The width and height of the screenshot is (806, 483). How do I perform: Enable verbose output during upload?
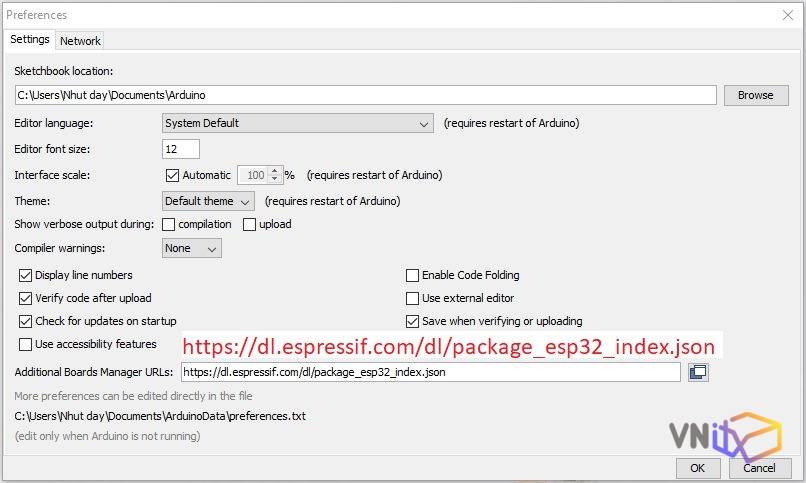(250, 224)
